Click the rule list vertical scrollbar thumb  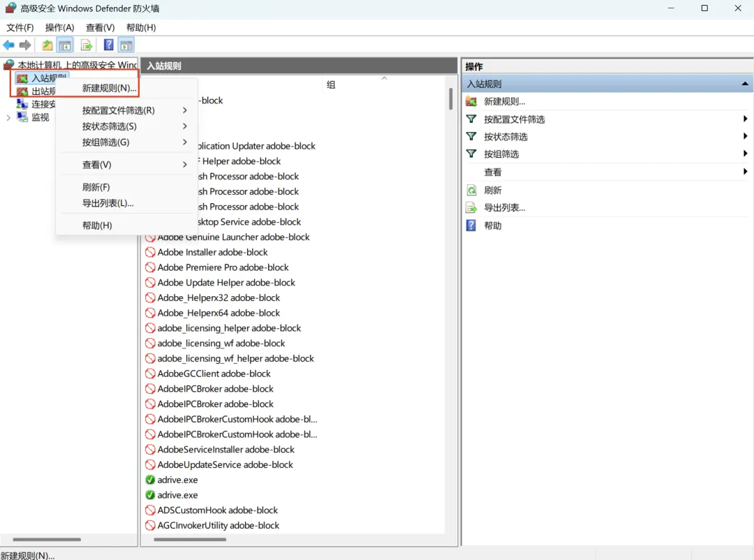point(450,98)
